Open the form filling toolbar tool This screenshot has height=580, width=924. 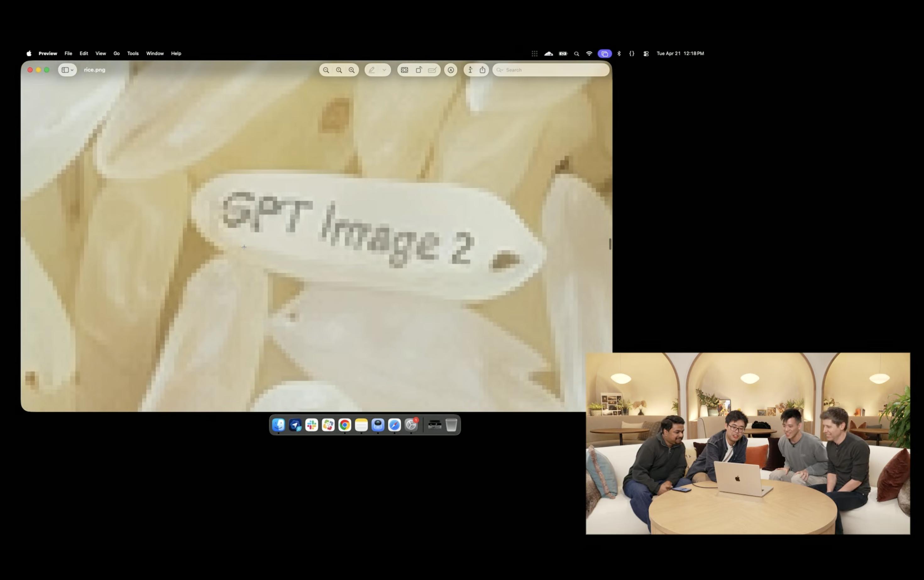tap(432, 70)
